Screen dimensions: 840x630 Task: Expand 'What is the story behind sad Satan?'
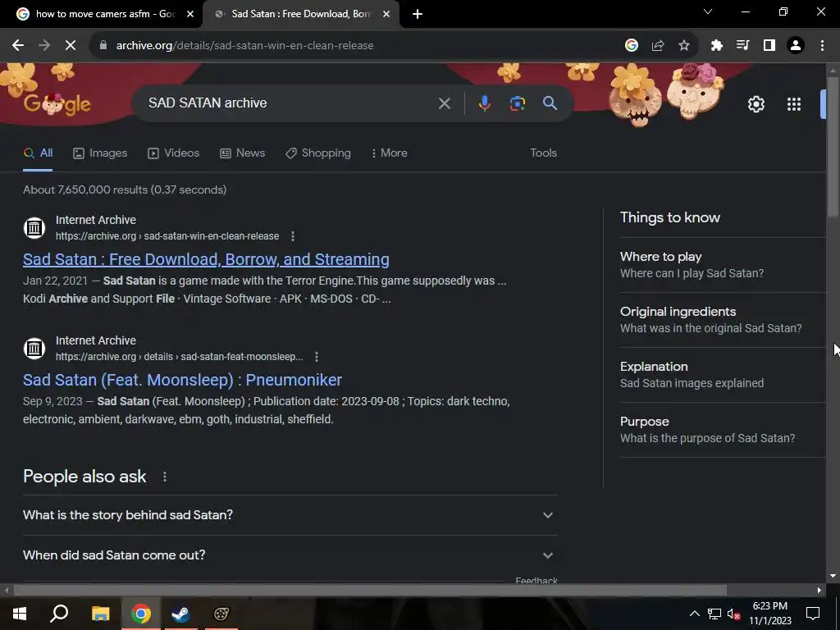point(290,515)
